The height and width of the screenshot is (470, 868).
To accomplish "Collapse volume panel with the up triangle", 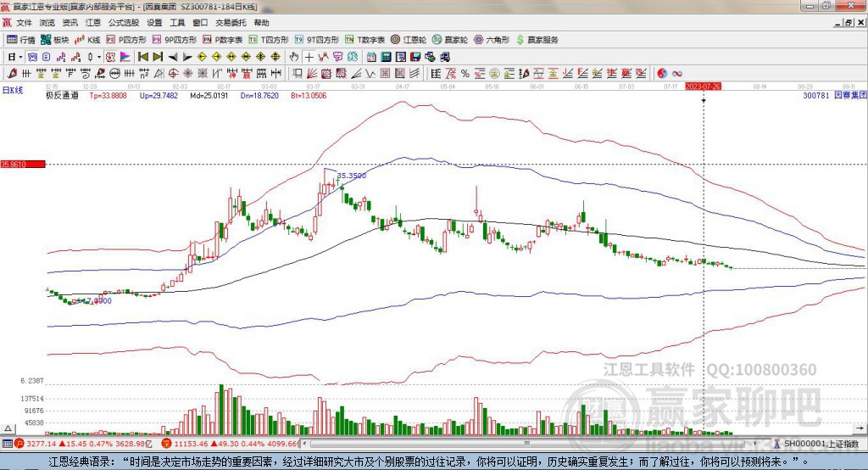I will click(8, 428).
